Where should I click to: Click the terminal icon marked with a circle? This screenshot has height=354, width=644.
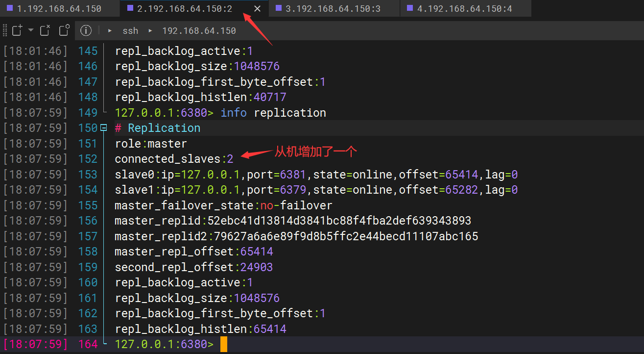(64, 30)
